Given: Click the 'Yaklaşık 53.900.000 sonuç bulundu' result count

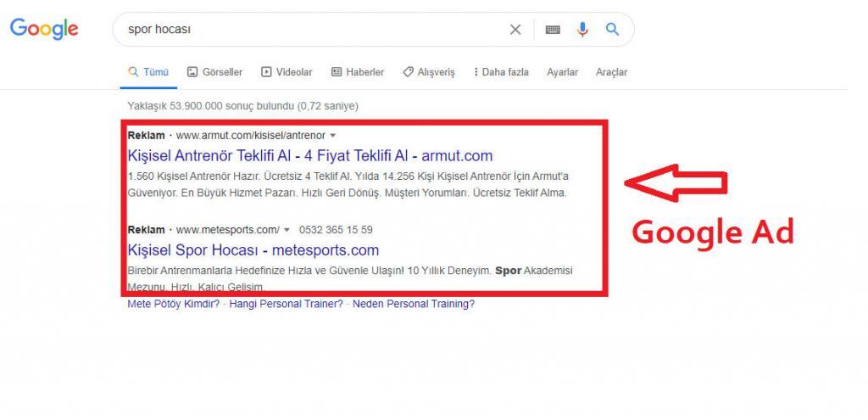Looking at the screenshot, I should [x=242, y=106].
